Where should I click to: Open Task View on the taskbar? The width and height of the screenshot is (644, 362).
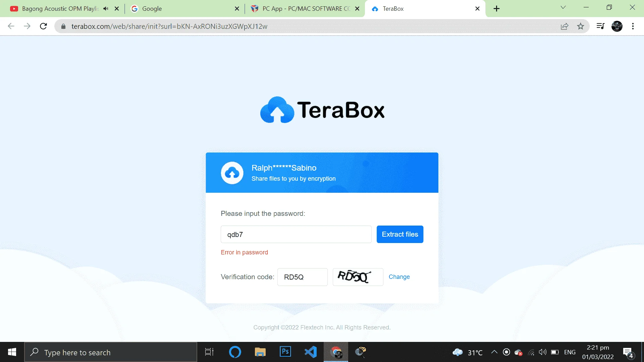(x=209, y=352)
